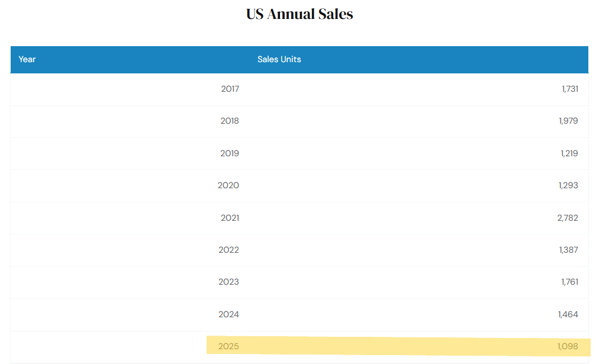Viewport: 599px width, 364px height.
Task: Click the 1,219 sales units cell
Action: (x=568, y=153)
